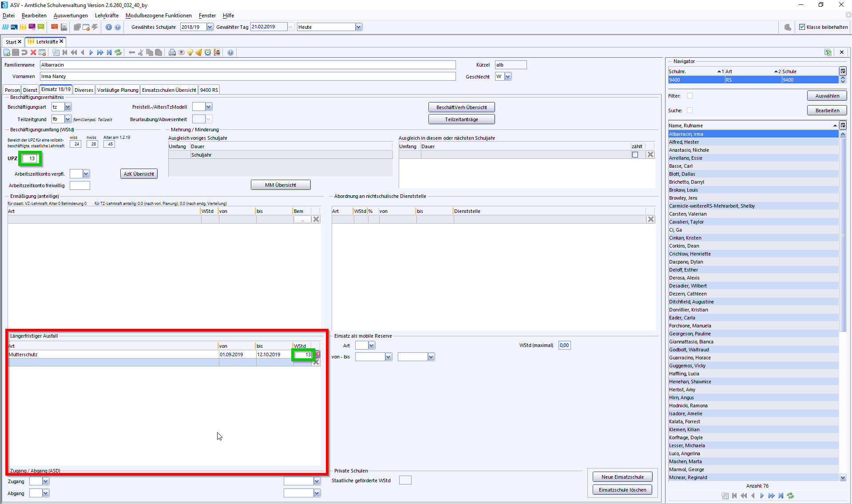Click the undo arrow icon in the Lehrkräfte toolbar
This screenshot has width=852, height=504.
click(x=24, y=52)
